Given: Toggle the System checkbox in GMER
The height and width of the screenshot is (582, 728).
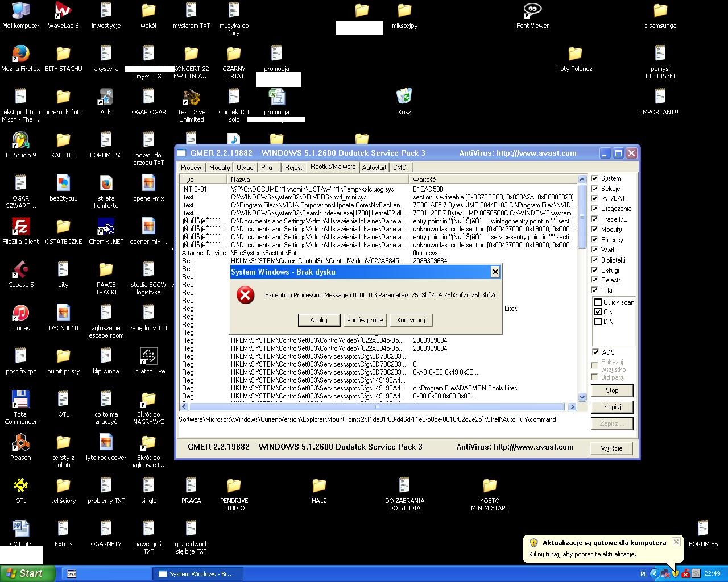Looking at the screenshot, I should pos(595,178).
